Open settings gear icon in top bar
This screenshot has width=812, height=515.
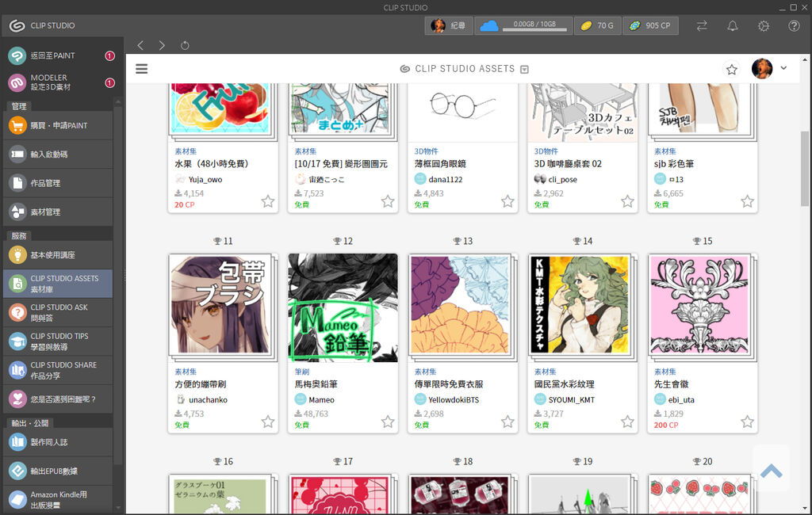pyautogui.click(x=764, y=26)
